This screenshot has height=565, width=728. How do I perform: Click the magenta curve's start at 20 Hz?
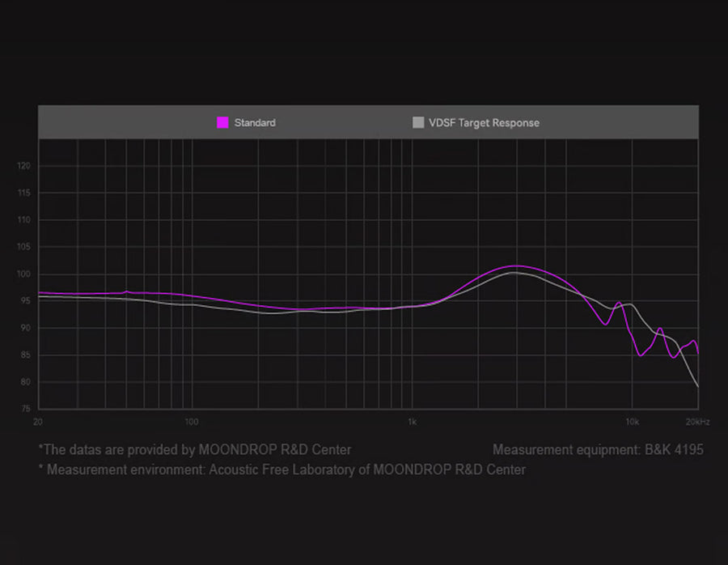click(x=39, y=292)
